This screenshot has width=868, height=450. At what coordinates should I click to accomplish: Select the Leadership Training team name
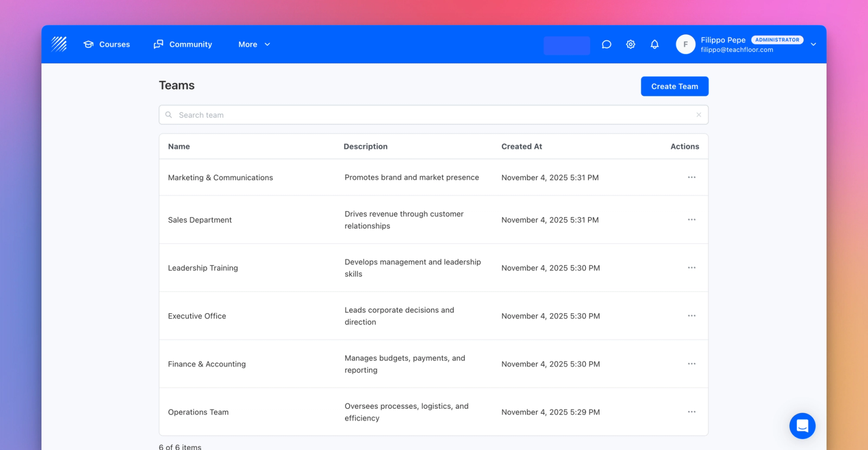203,268
